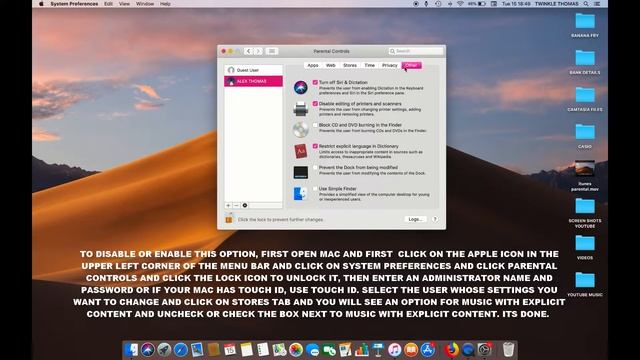The height and width of the screenshot is (360, 640).
Task: Uncheck Disable editing of printers and scanners
Action: (315, 104)
